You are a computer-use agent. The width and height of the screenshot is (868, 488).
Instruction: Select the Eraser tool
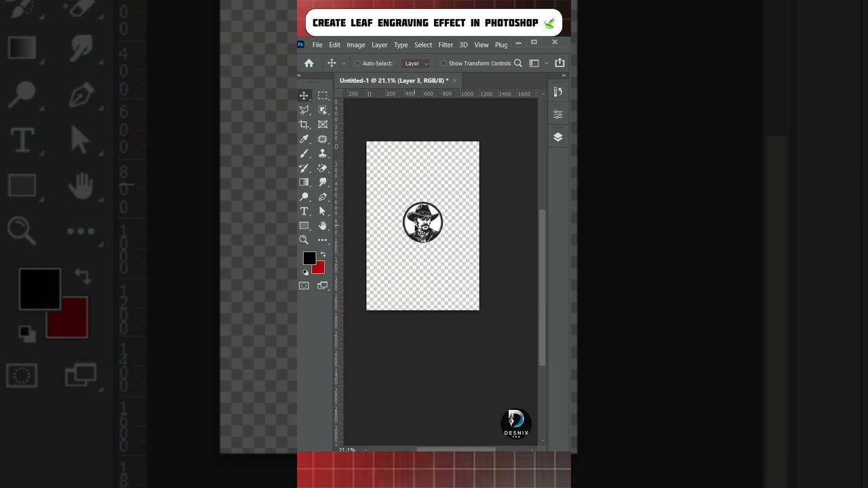pos(323,168)
